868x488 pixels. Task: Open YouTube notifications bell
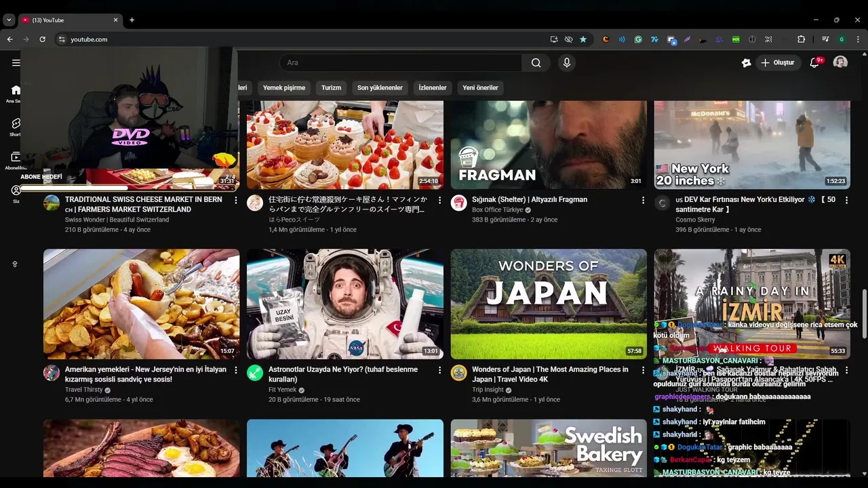(814, 63)
